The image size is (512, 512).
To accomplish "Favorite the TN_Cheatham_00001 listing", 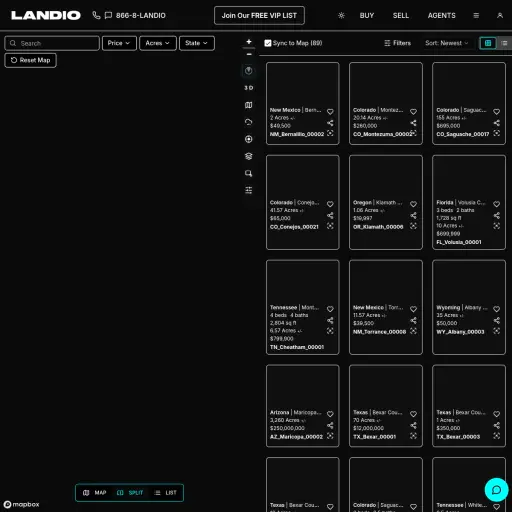I will pos(330,309).
